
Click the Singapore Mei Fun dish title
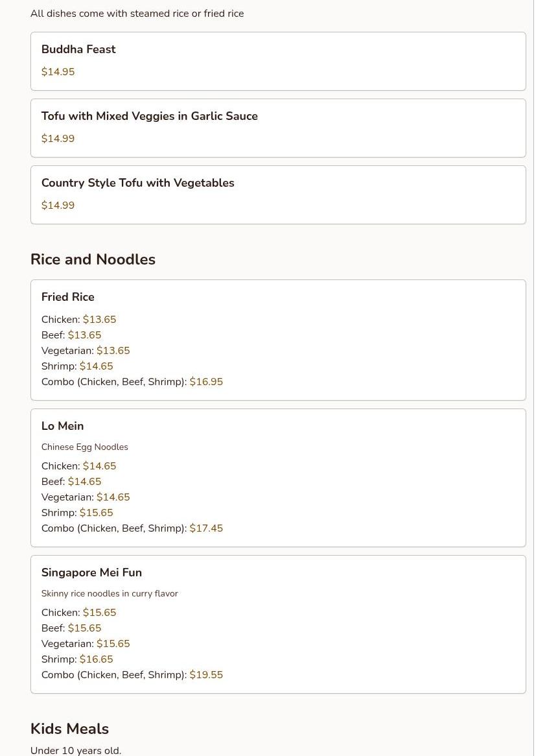tap(91, 573)
